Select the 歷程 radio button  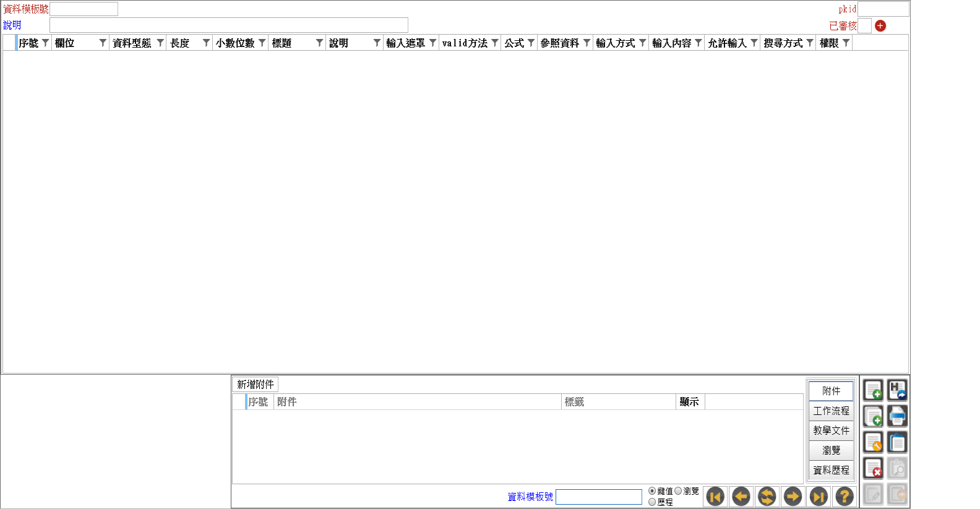point(652,502)
